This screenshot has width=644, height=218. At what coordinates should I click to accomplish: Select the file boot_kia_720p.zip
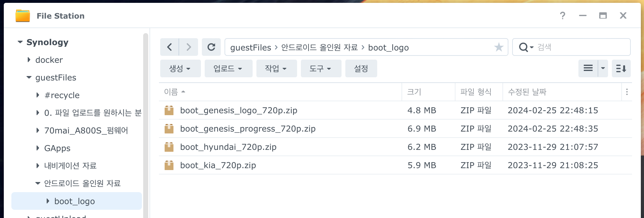tap(218, 165)
